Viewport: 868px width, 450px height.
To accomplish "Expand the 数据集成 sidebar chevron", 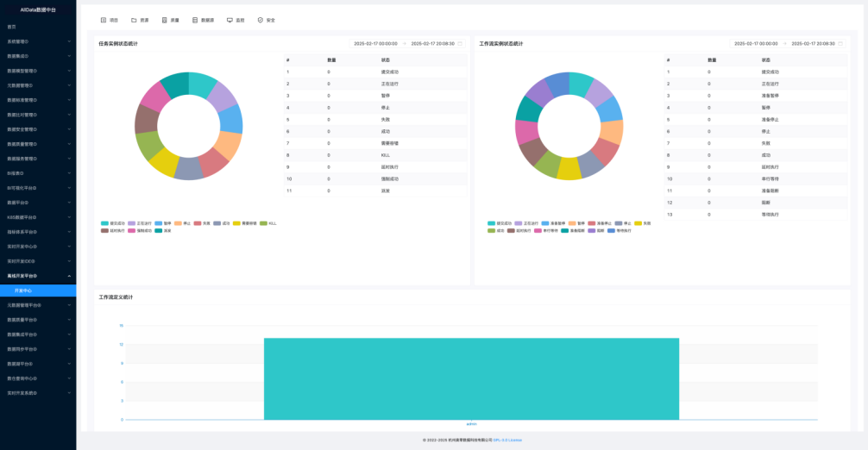I will tap(69, 56).
